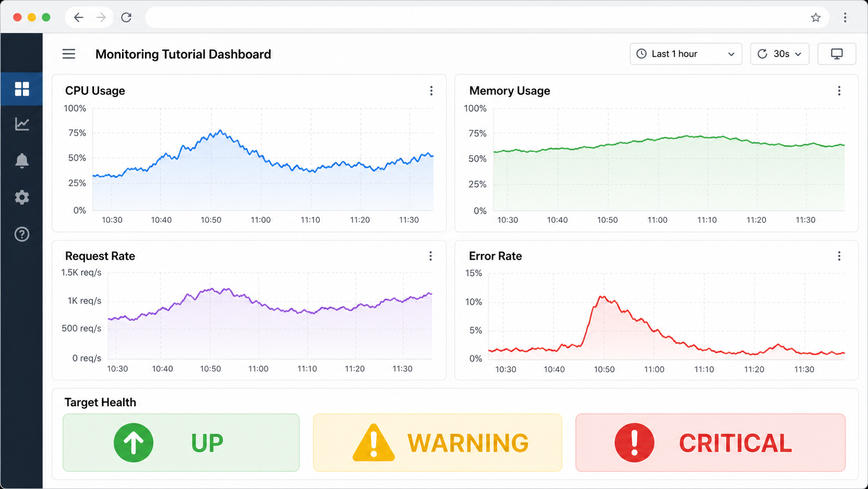Click the red critical exclamation icon

point(634,443)
